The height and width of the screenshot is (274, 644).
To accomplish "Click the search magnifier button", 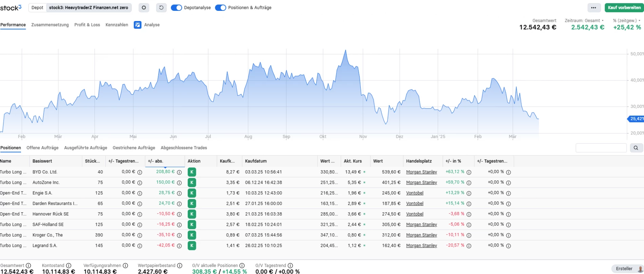I will point(636,148).
